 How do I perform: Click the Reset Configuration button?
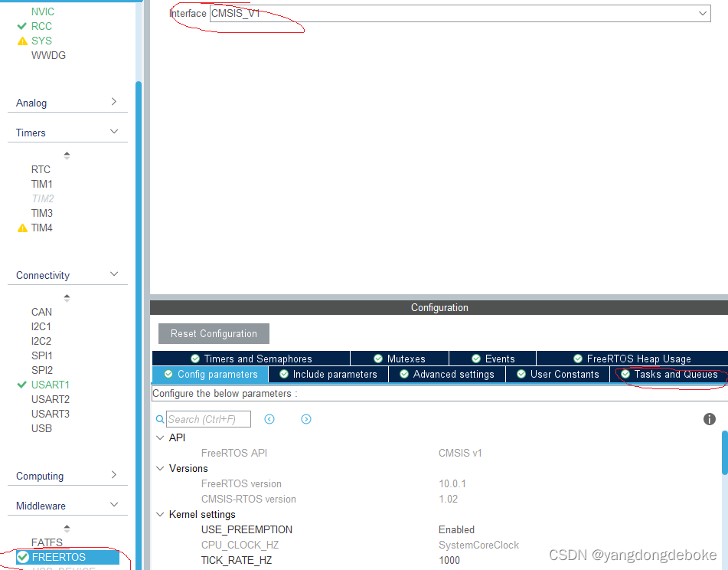click(x=213, y=333)
